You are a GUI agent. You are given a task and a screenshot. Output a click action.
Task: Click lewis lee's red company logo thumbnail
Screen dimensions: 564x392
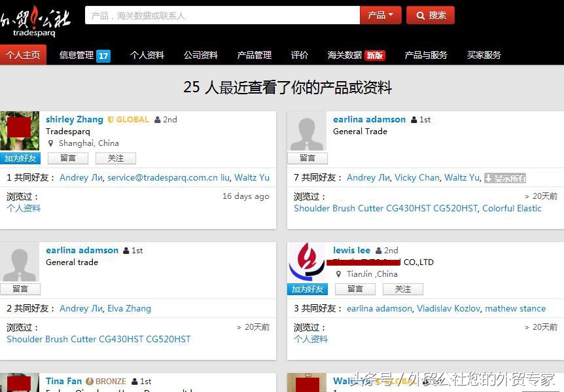coord(306,262)
